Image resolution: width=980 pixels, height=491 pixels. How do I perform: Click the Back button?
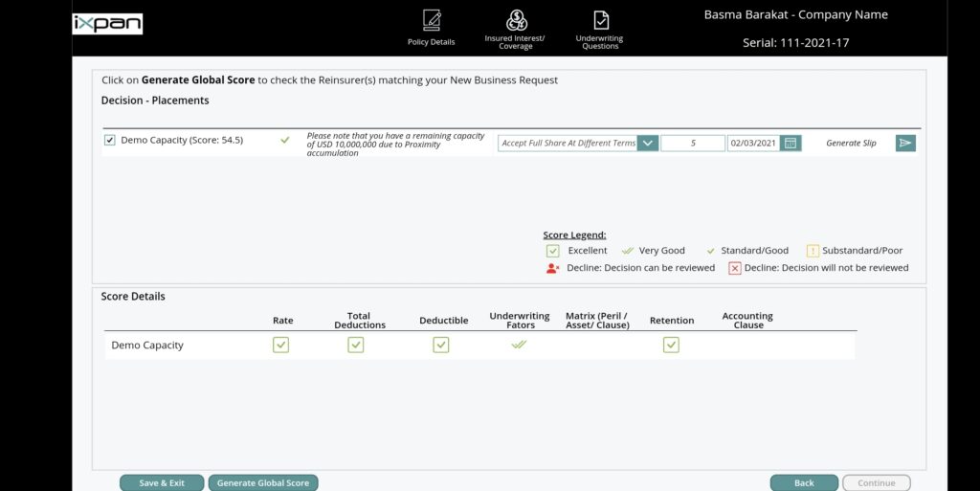tap(804, 483)
